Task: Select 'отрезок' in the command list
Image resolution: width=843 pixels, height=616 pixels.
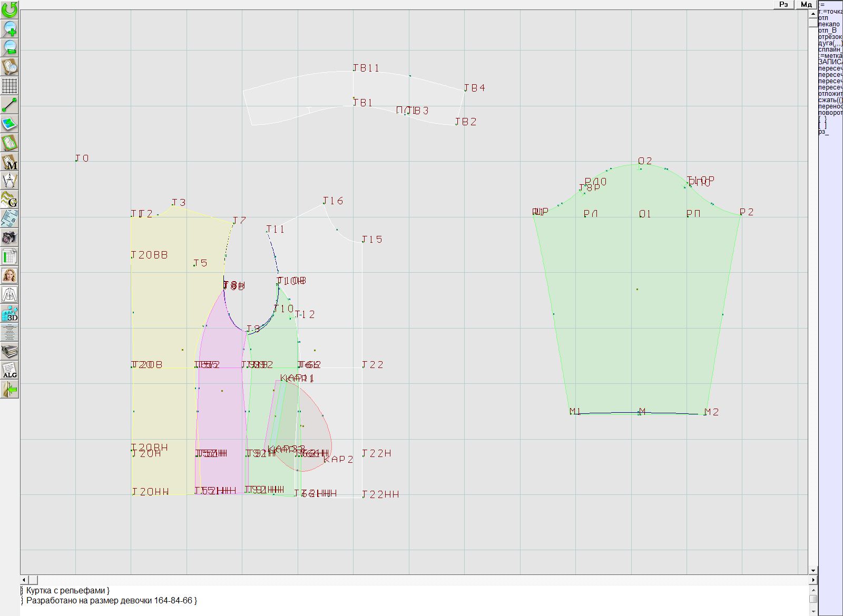Action: 830,37
